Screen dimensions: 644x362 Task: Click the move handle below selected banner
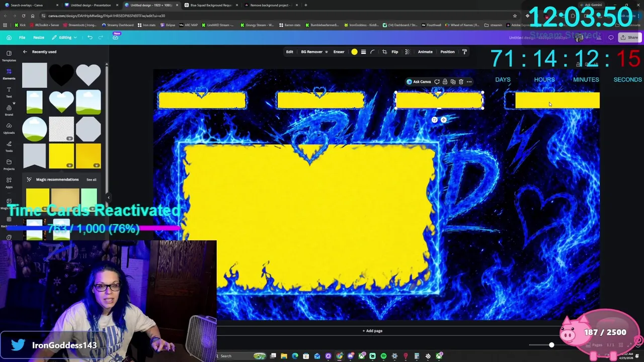click(x=443, y=120)
